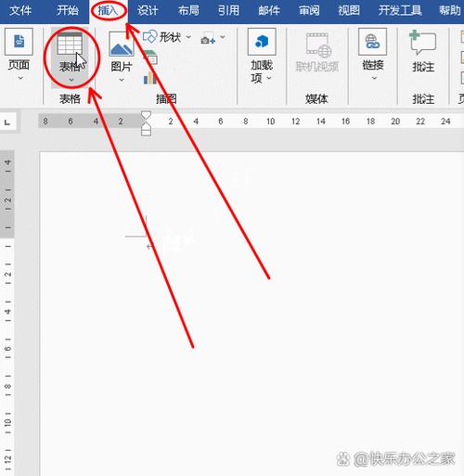The image size is (464, 476).
Task: Expand the 加载项 dropdown chevron
Action: point(269,78)
